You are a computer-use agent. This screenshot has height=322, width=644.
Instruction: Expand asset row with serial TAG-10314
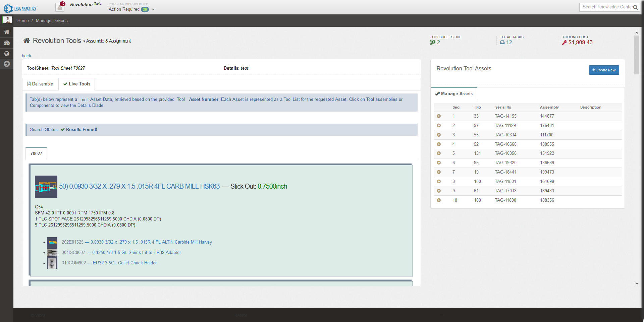click(x=439, y=135)
